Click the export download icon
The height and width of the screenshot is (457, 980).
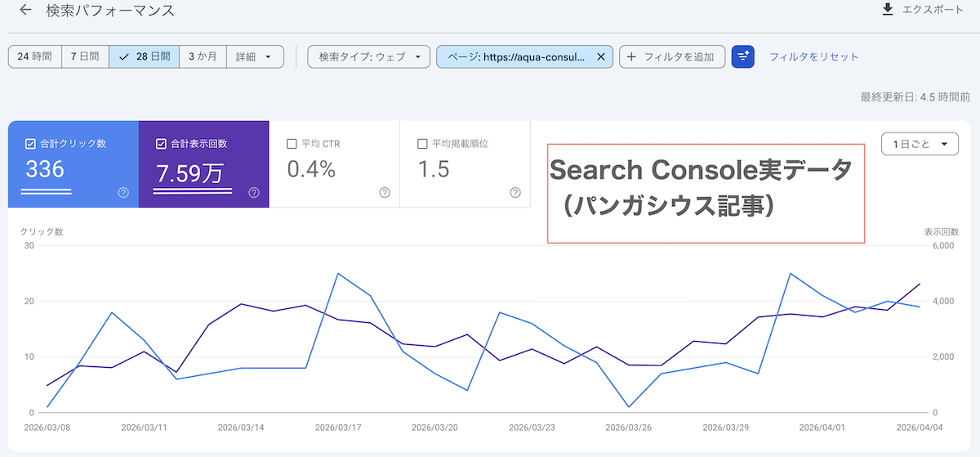(x=888, y=10)
